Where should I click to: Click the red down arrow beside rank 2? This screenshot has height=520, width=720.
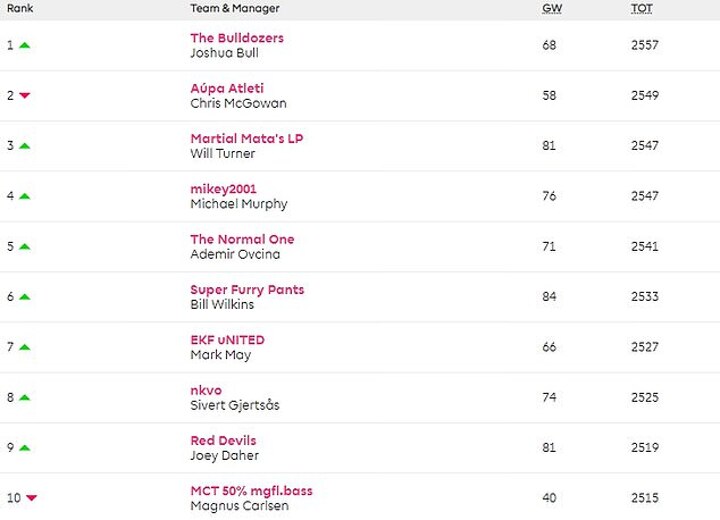[x=24, y=96]
